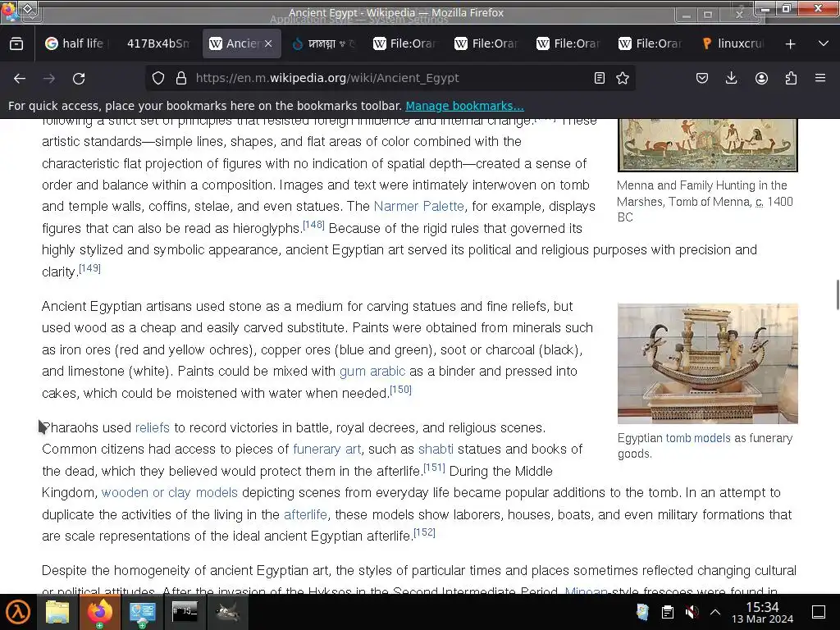Toggle reader view for this article

click(600, 78)
